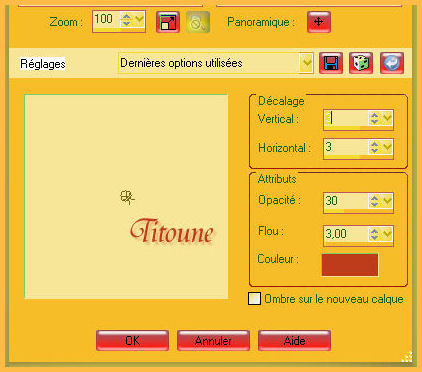422x372 pixels.
Task: Click the Annuler button
Action: (213, 341)
